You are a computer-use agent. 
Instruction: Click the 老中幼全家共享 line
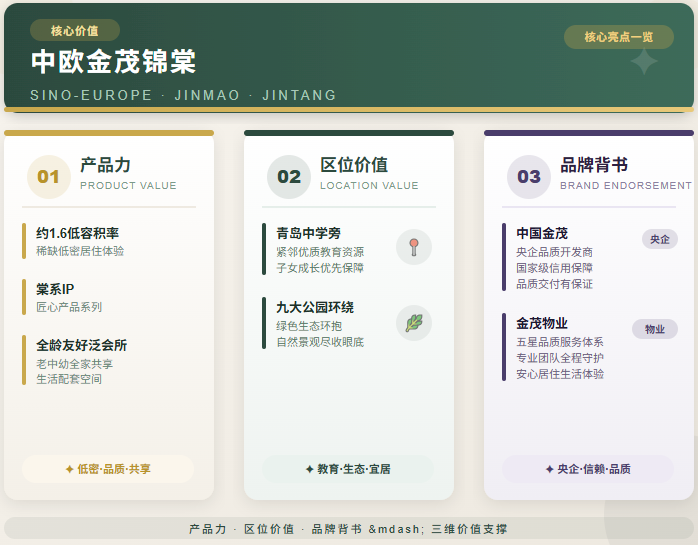(x=74, y=364)
